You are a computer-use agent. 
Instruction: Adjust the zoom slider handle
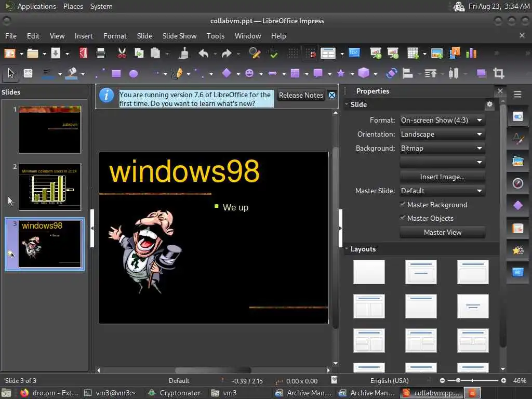[458, 381]
